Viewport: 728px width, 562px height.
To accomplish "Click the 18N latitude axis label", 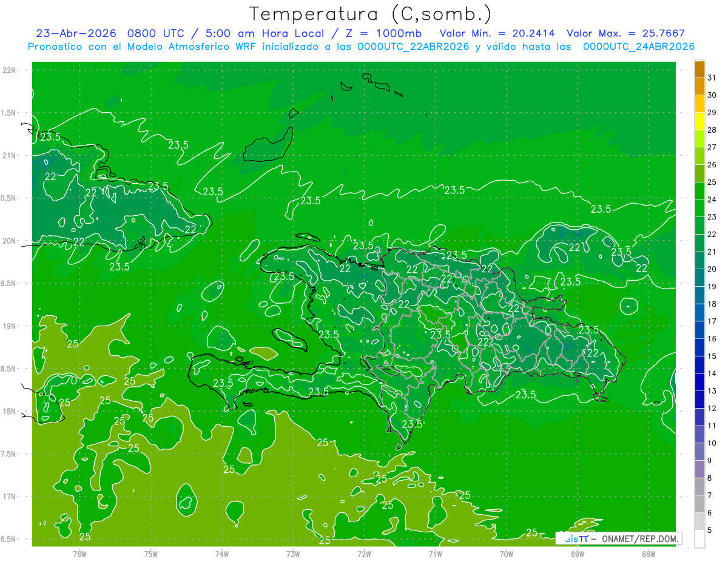I will 9,412.
